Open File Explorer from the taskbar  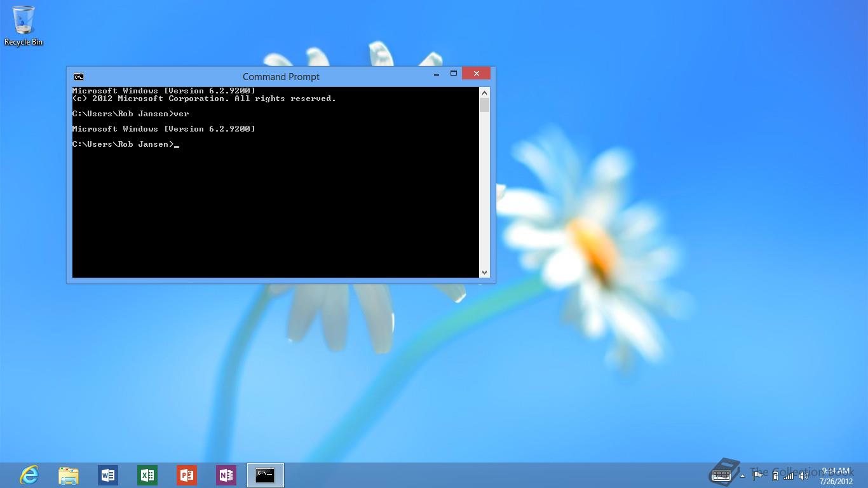coord(69,475)
